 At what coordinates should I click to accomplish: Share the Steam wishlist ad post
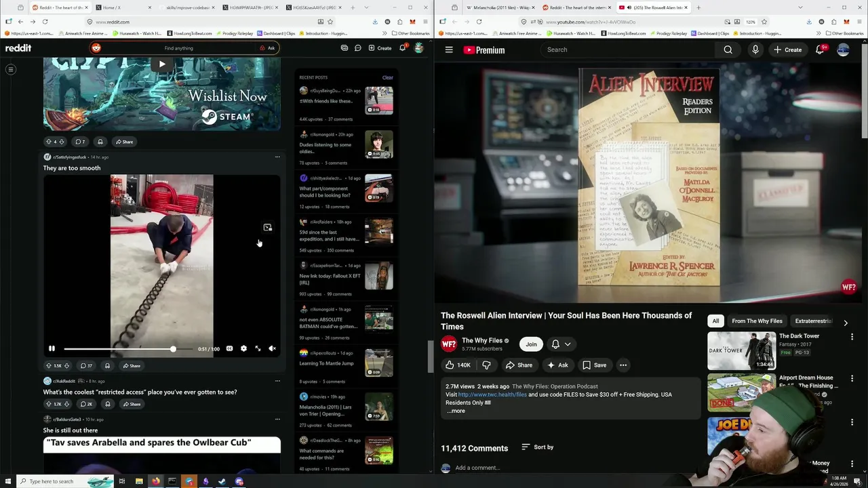coord(124,142)
